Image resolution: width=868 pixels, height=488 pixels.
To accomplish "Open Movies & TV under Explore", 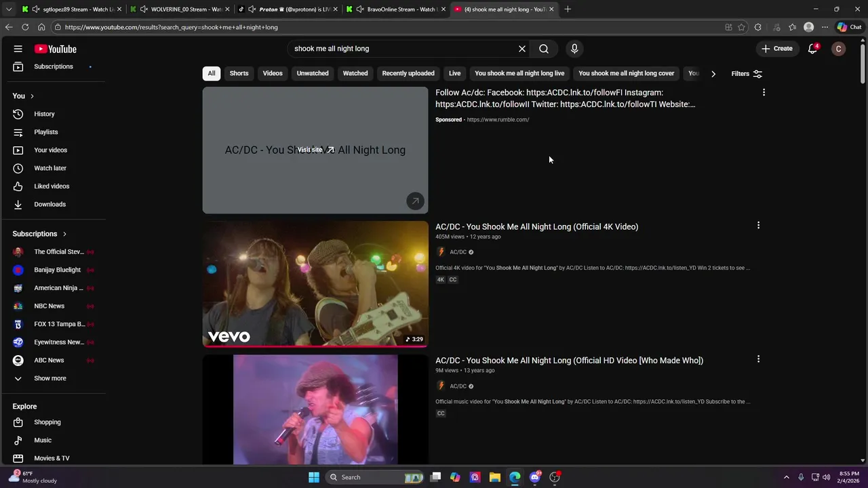I will pyautogui.click(x=53, y=458).
